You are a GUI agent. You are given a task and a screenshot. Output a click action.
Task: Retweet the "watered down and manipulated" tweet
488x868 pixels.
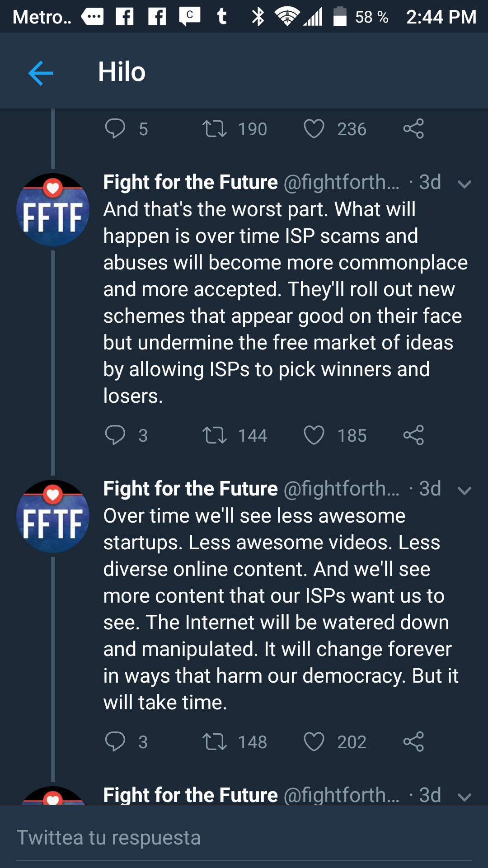(215, 742)
